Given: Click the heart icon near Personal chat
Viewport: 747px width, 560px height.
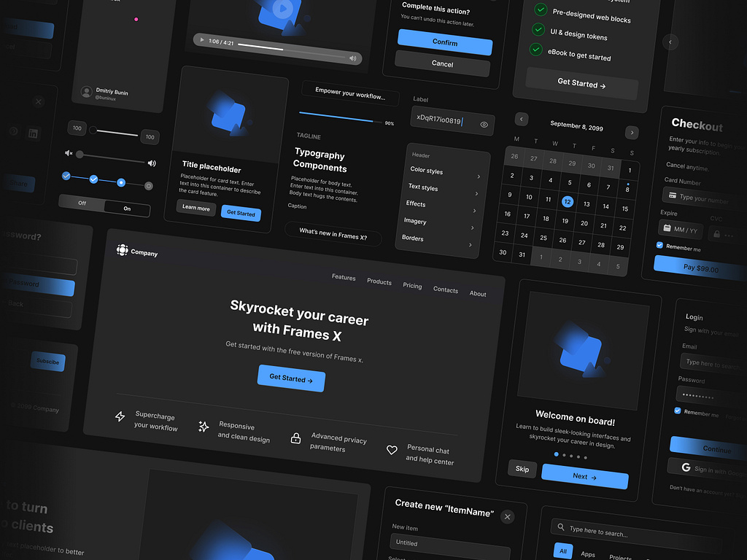Looking at the screenshot, I should coord(392,451).
